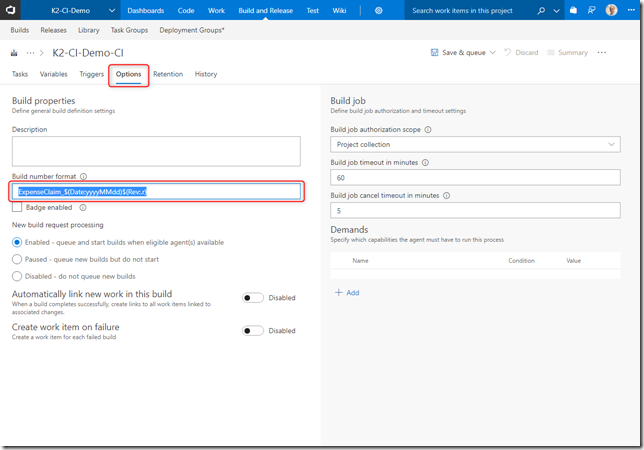This screenshot has height=450, width=644.
Task: Open the Project collection authorization scope dropdown
Action: coord(474,145)
